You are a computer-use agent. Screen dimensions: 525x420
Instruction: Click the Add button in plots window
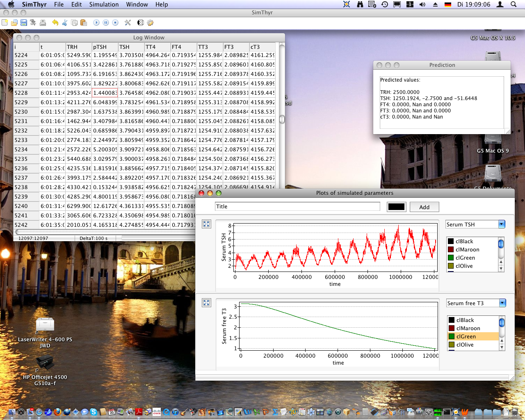(x=424, y=207)
